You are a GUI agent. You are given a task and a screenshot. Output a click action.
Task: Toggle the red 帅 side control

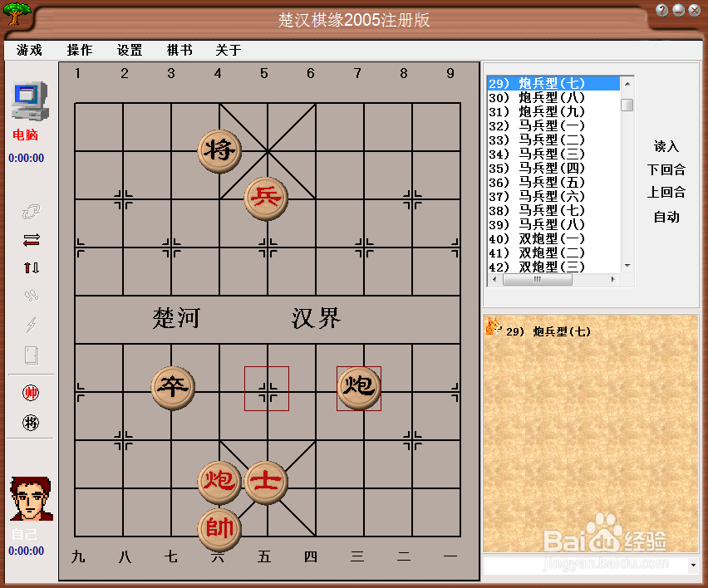point(31,392)
